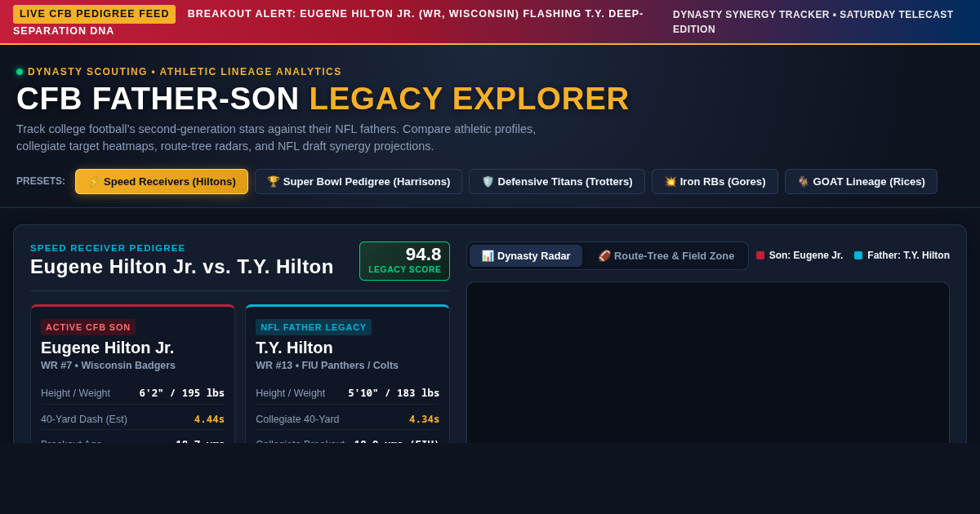
Task: Select the Speed Receivers (Hiltons) preset
Action: (x=162, y=181)
